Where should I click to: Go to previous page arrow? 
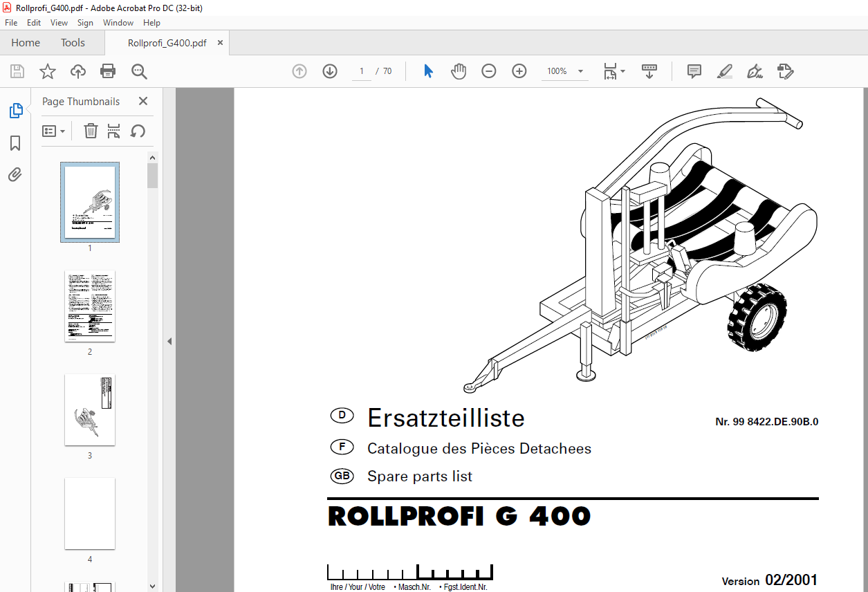pyautogui.click(x=299, y=71)
